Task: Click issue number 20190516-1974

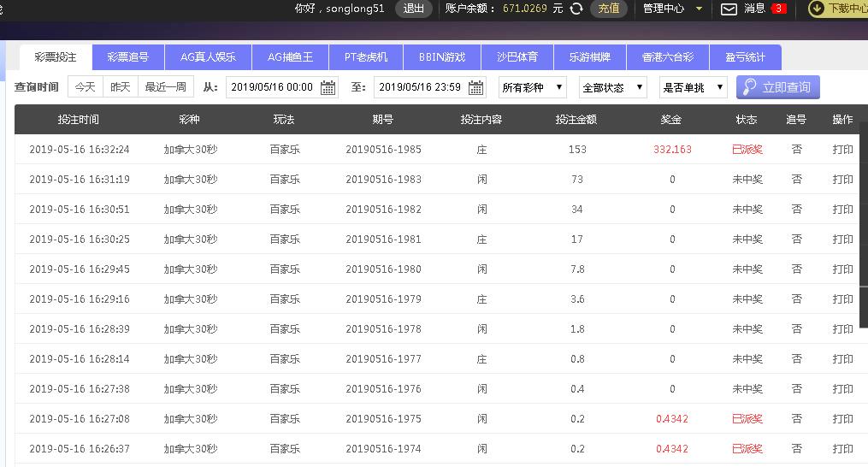Action: click(384, 449)
